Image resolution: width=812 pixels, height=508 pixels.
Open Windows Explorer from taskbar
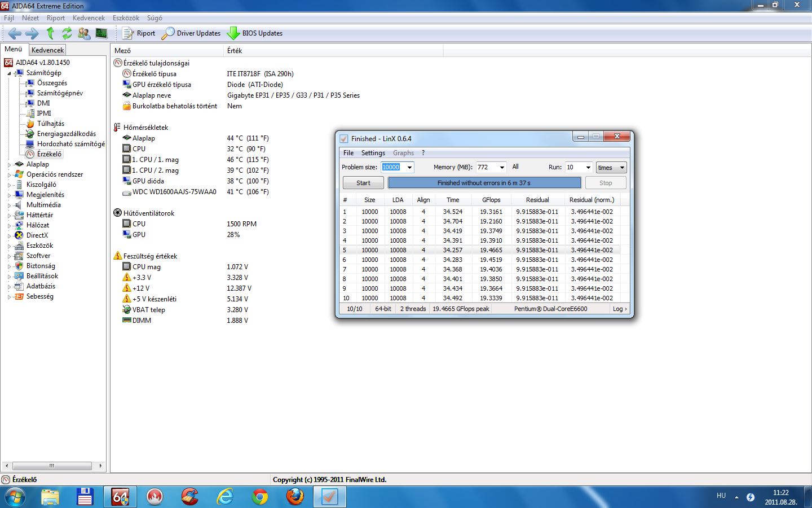pyautogui.click(x=50, y=497)
